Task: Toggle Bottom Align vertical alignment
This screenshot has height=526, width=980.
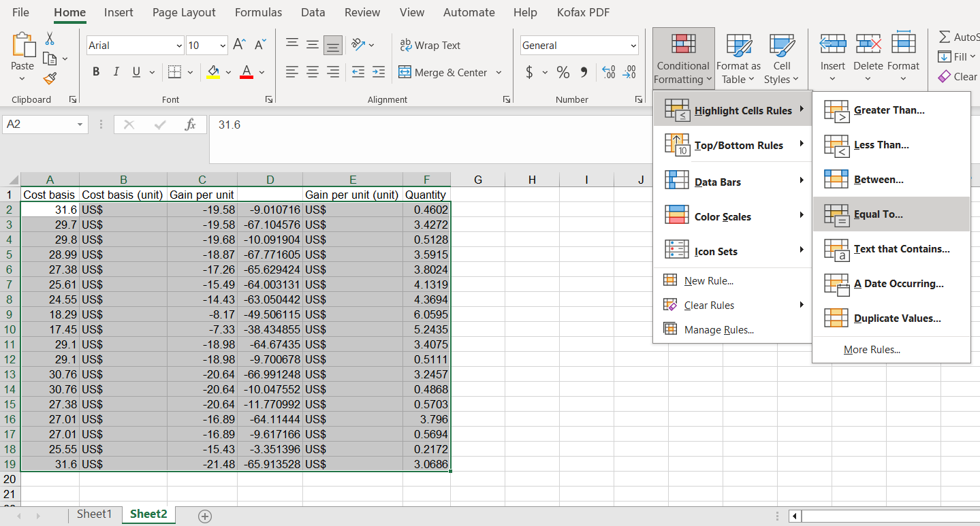Action: point(333,45)
